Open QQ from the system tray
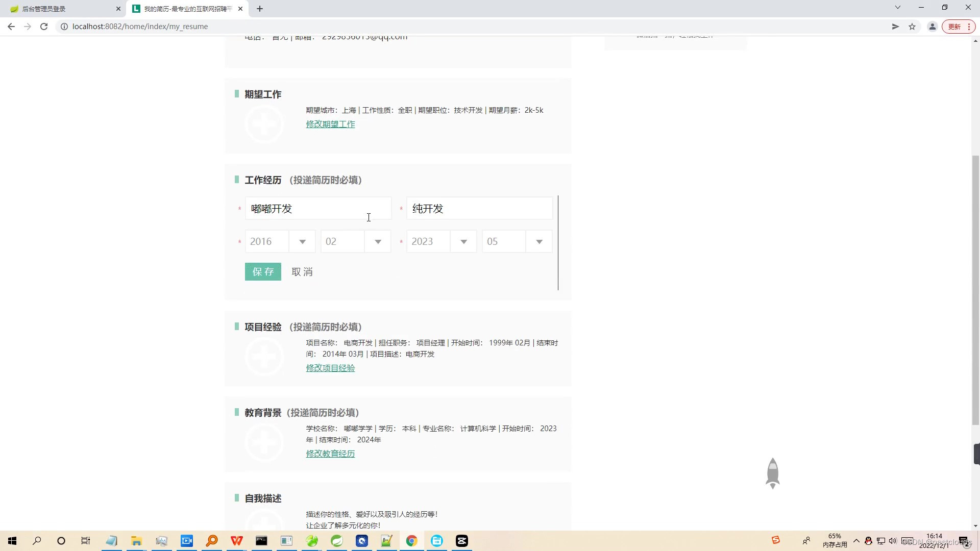The width and height of the screenshot is (980, 551). [x=868, y=540]
